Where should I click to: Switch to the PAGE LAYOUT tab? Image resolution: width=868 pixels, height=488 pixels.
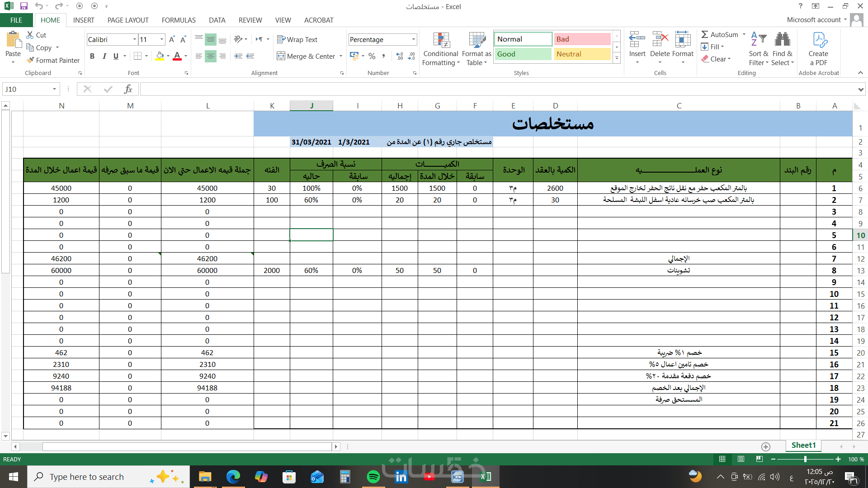coord(128,20)
